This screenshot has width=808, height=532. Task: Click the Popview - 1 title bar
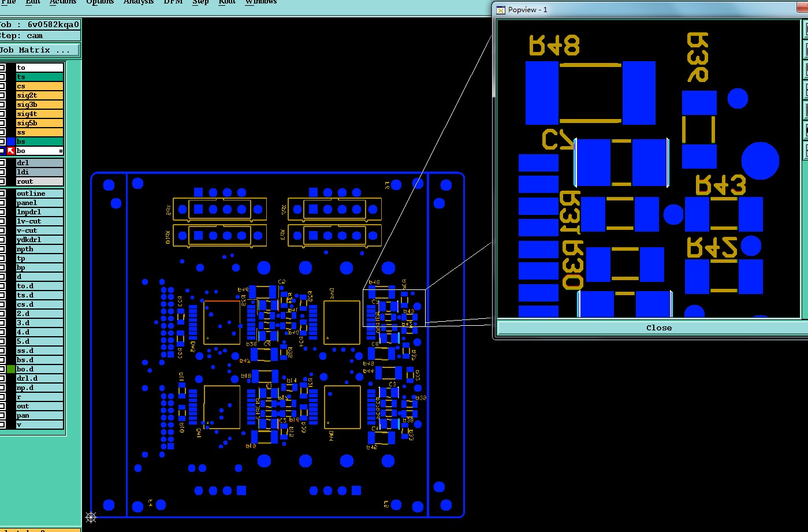click(x=650, y=10)
